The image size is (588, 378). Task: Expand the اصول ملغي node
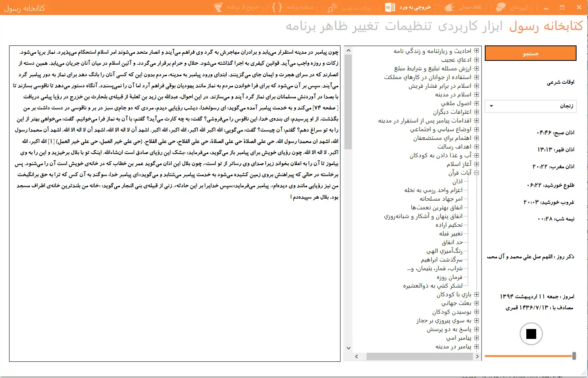(x=476, y=103)
